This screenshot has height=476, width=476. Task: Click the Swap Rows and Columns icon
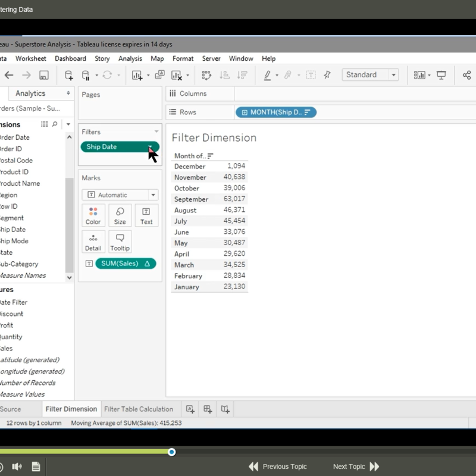point(206,75)
